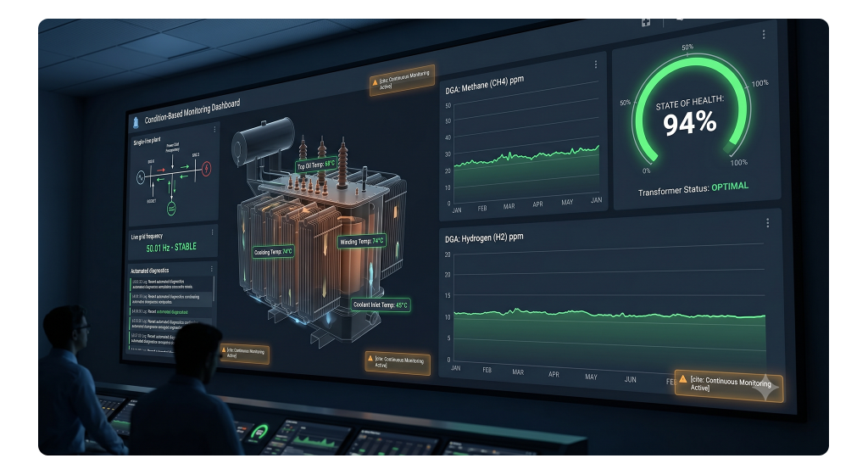The height and width of the screenshot is (475, 868).
Task: Click APR on the Methane chart axis
Action: 537,204
